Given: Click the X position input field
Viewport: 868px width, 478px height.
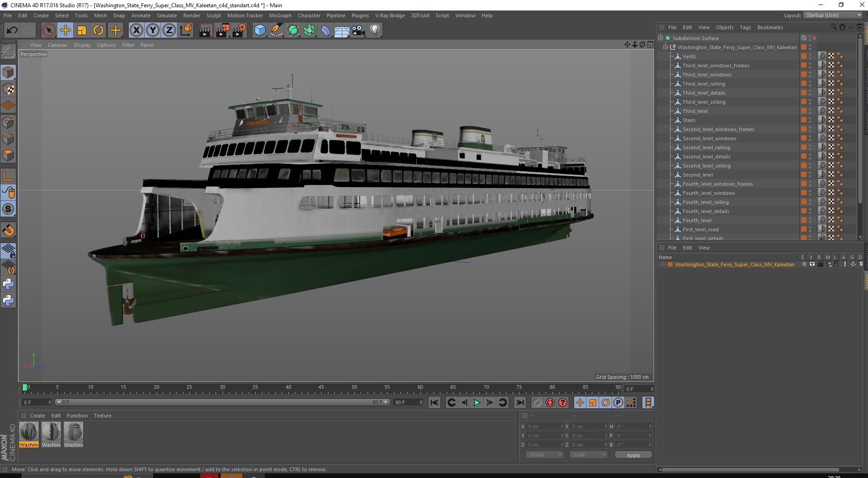Looking at the screenshot, I should [x=545, y=427].
